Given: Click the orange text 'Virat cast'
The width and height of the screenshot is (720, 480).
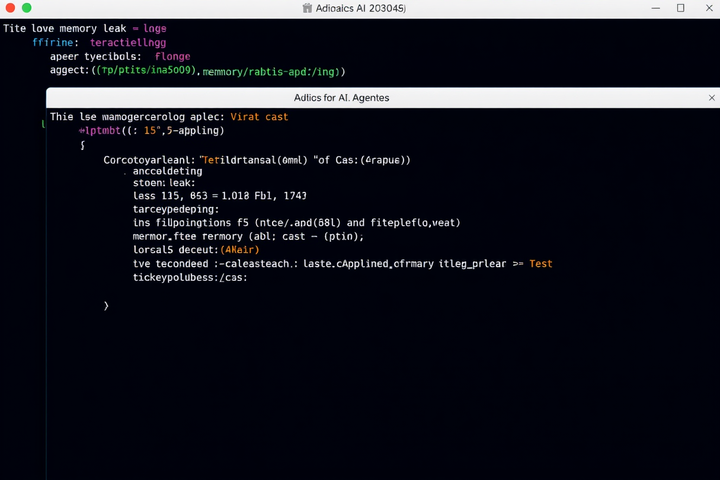Looking at the screenshot, I should (259, 117).
